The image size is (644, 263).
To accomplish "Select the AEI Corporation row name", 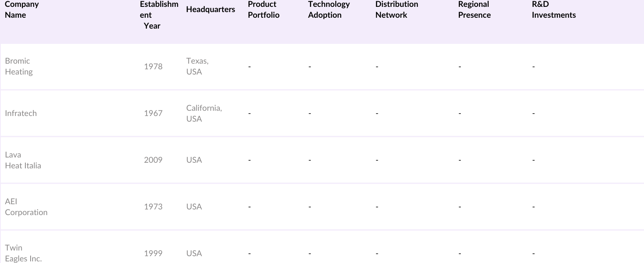I will [x=26, y=207].
